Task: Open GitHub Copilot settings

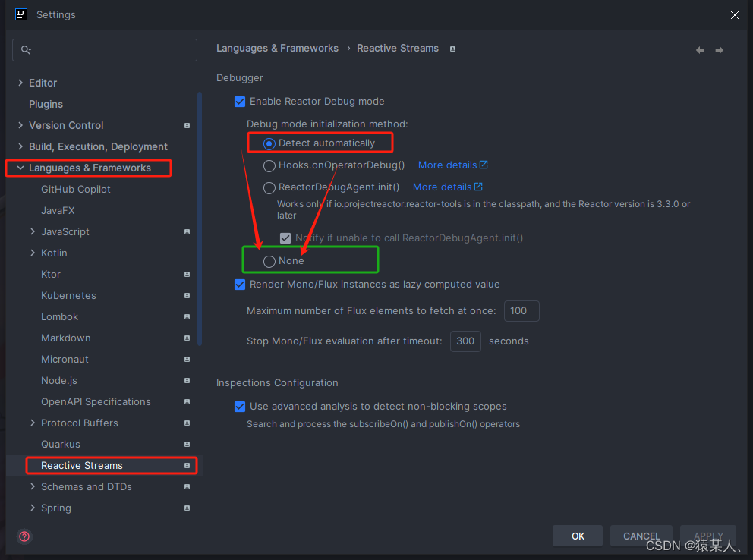Action: coord(75,190)
